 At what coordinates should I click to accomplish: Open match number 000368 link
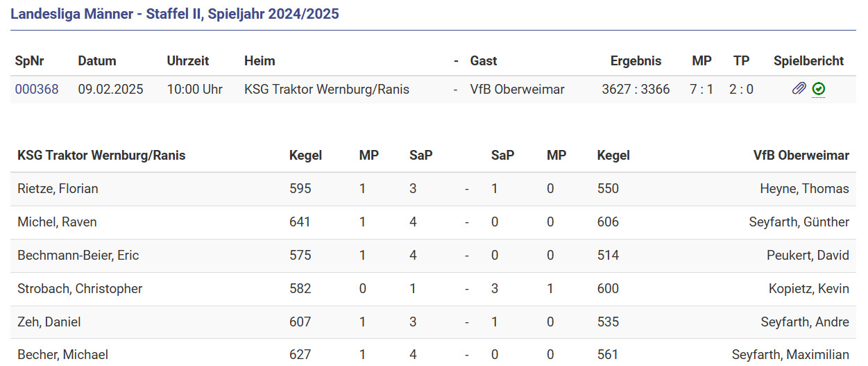tap(37, 89)
